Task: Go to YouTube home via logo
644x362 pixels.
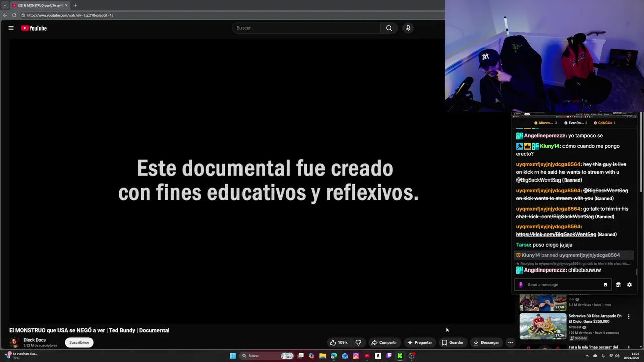Action: (34, 28)
